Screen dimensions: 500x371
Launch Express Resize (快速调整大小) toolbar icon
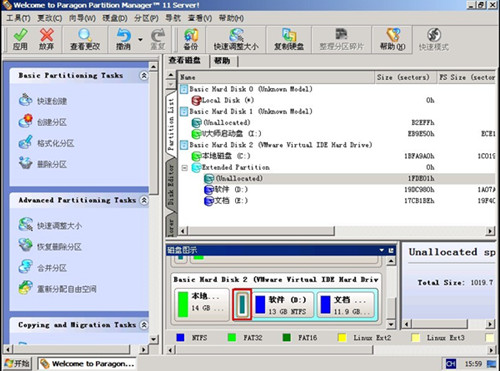[x=236, y=35]
